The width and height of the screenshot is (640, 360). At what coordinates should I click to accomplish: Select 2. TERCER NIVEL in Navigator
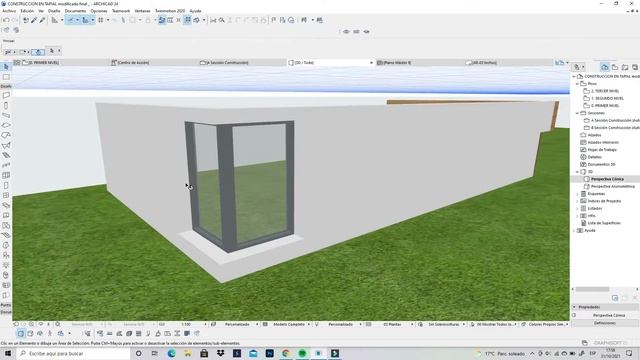tap(605, 91)
